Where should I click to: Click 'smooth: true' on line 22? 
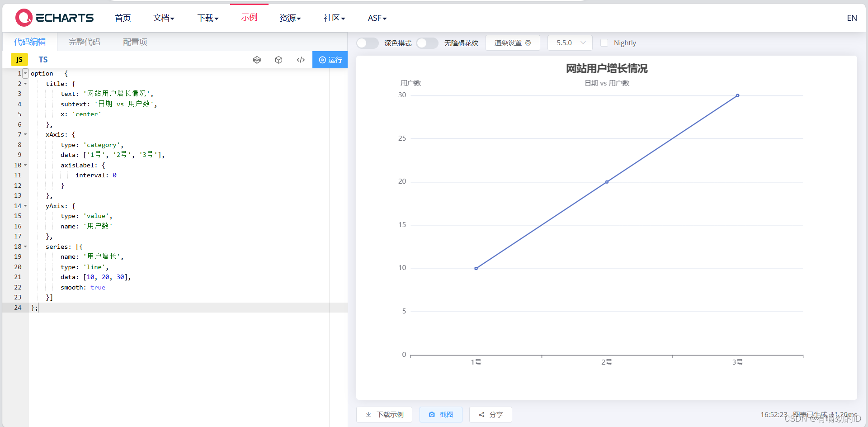(x=83, y=287)
